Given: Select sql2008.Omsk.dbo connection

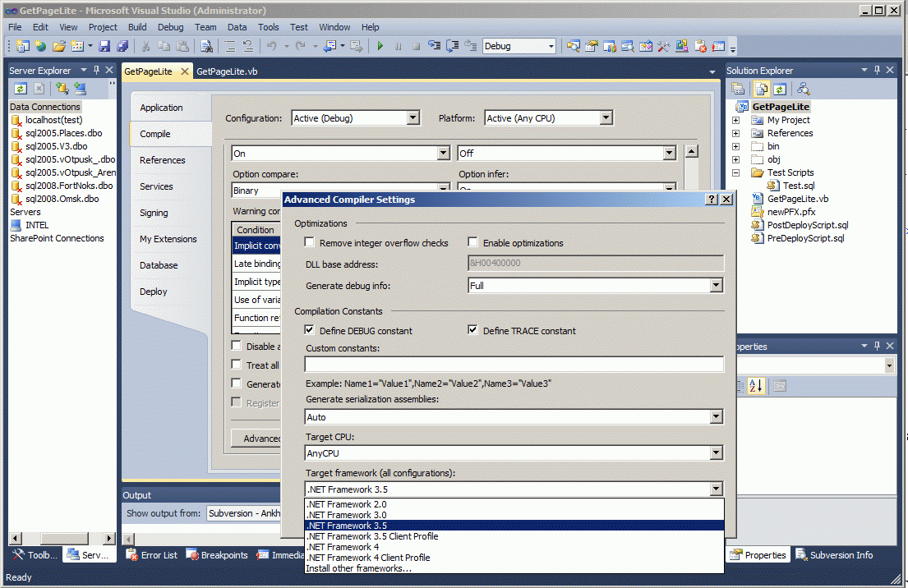Looking at the screenshot, I should pyautogui.click(x=62, y=199).
